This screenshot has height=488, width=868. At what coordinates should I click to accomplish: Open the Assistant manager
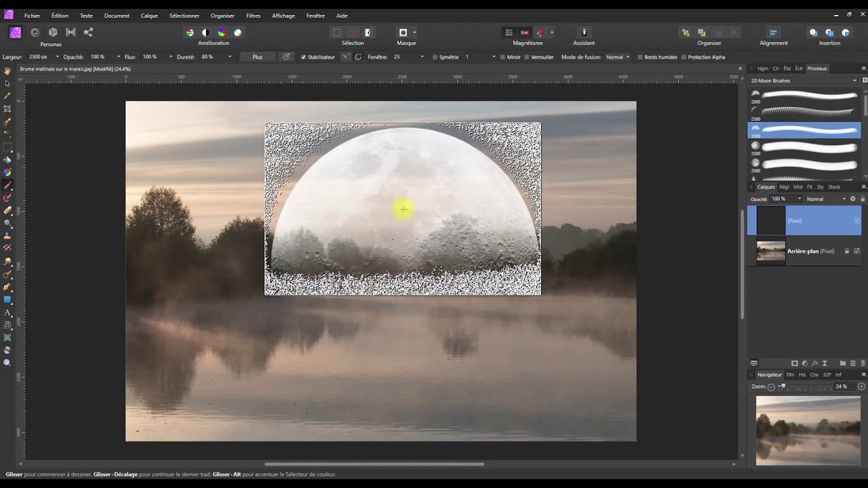click(584, 33)
